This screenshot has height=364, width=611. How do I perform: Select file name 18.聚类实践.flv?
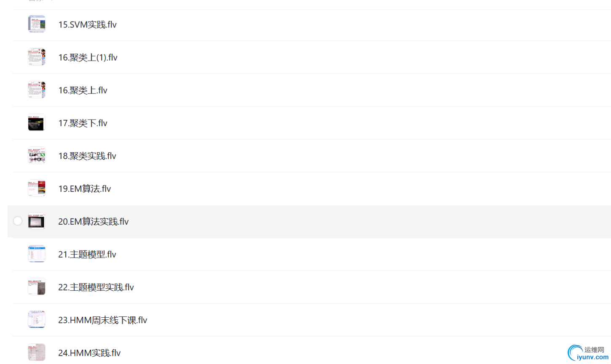click(87, 156)
